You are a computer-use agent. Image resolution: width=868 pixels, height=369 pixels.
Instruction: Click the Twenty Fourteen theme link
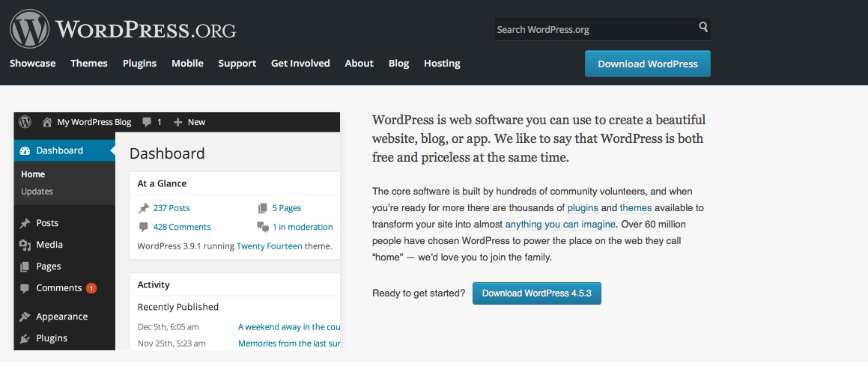(x=270, y=246)
